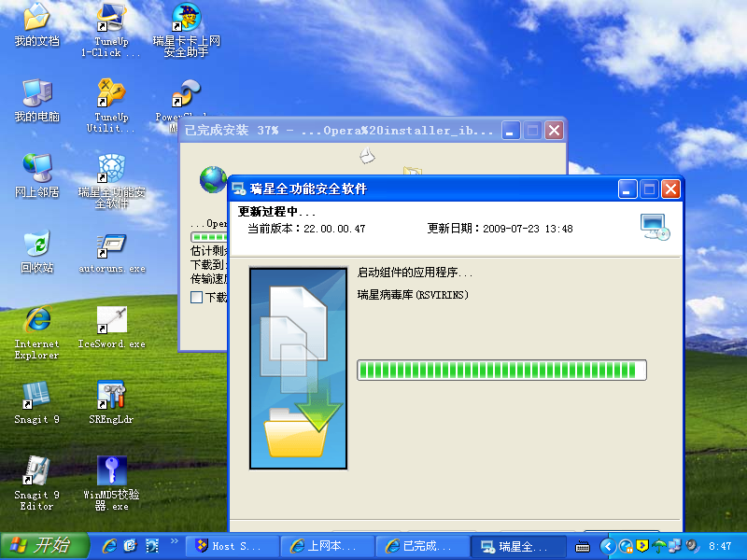747x560 pixels.
Task: Run autoruns.exe shortcut
Action: [x=112, y=253]
